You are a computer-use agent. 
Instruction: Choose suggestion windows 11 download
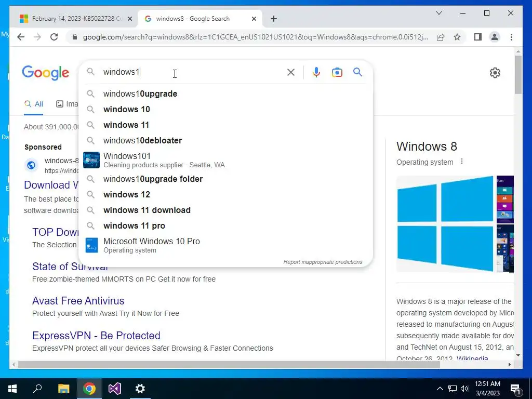225,210
